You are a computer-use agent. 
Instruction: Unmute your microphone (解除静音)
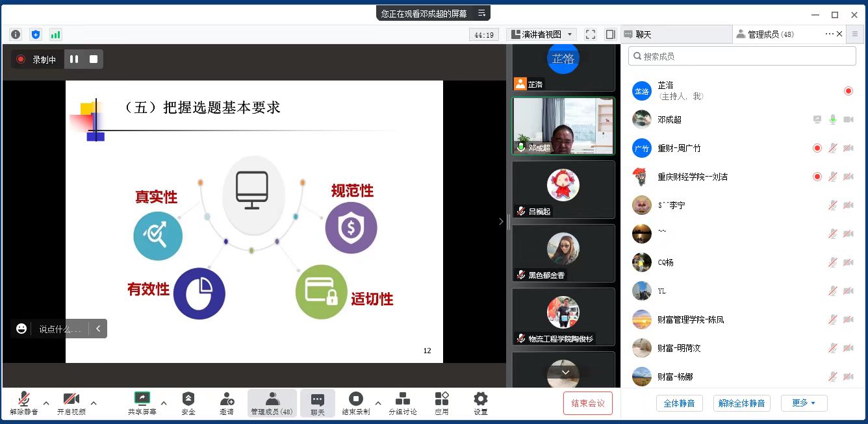[24, 399]
